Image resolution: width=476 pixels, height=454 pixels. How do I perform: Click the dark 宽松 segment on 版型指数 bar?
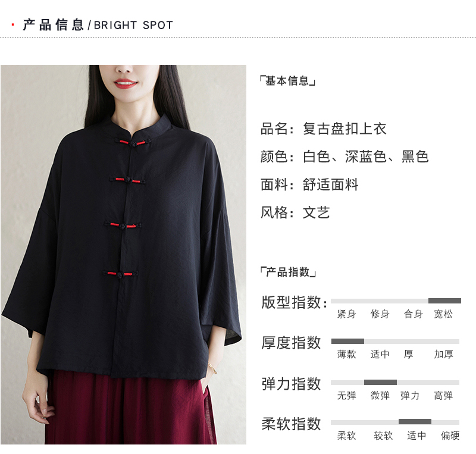[444, 301]
